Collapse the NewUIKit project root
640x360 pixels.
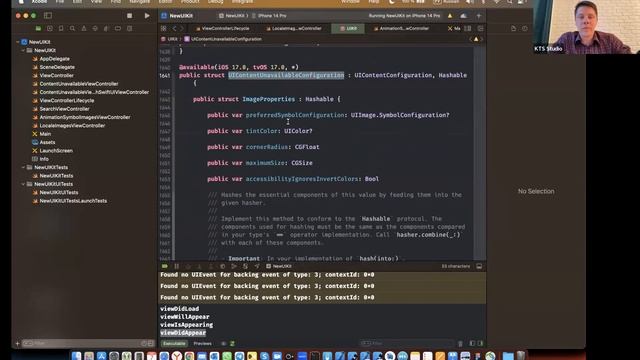coord(18,42)
